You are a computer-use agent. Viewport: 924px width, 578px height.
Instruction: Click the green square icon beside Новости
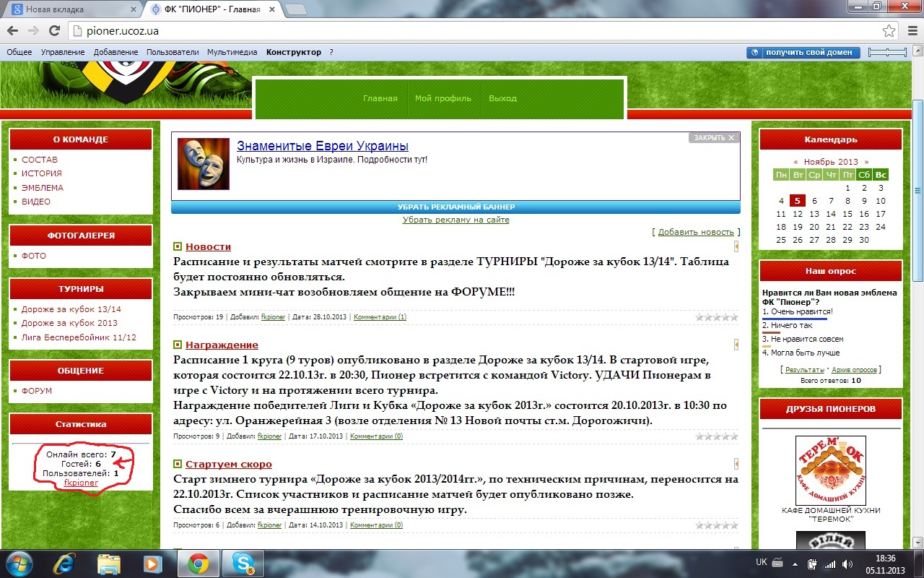178,247
